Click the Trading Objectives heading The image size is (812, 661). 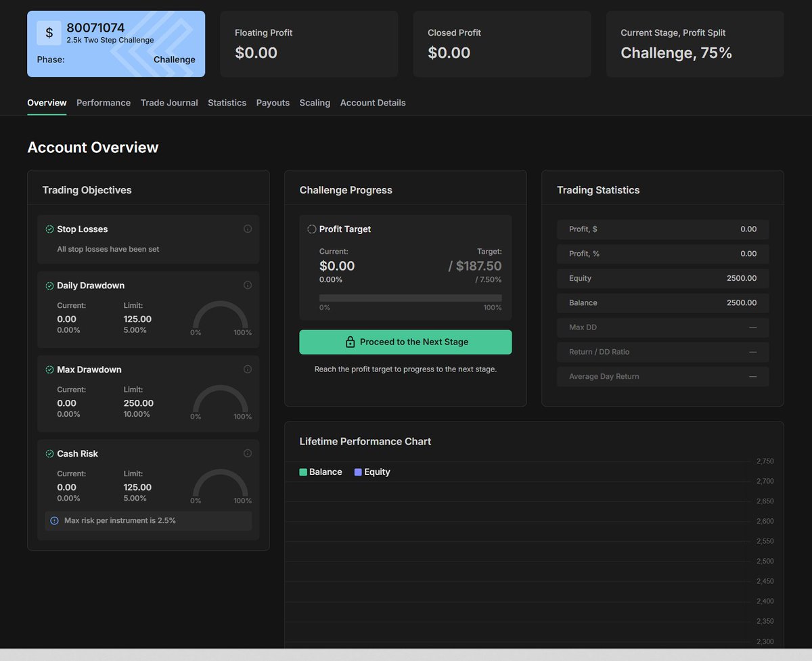pyautogui.click(x=87, y=190)
